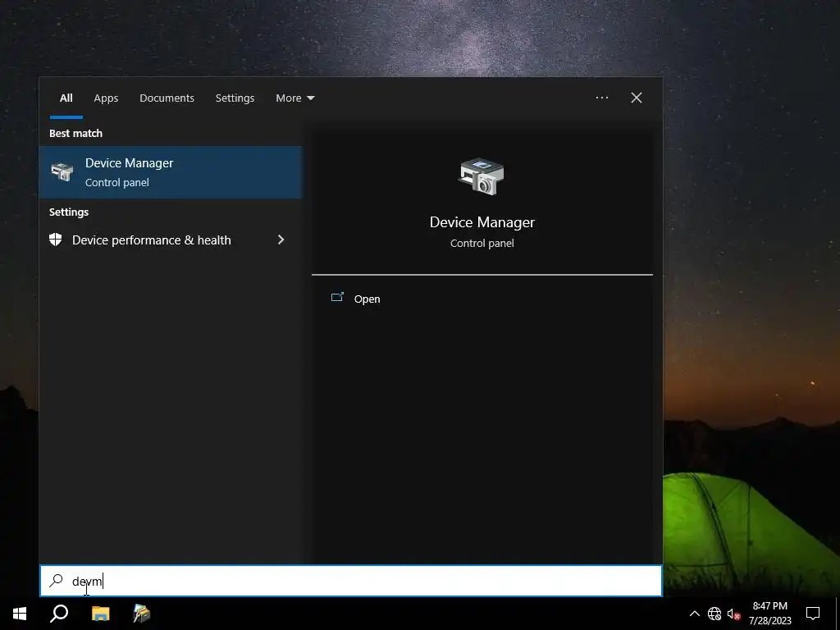Expand Device performance & health chevron arrow

pos(281,240)
